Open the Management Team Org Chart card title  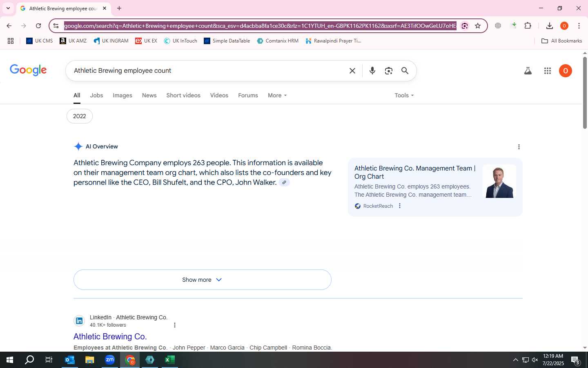(415, 172)
